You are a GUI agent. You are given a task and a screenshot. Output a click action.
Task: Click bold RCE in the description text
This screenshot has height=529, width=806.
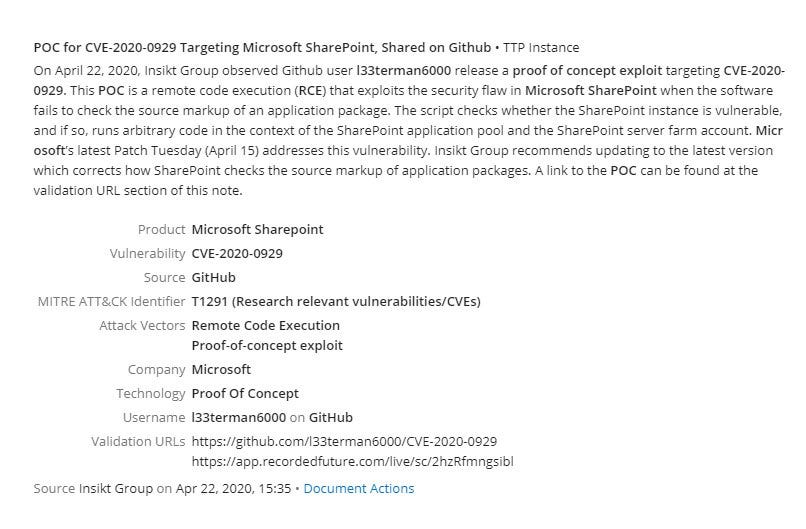pyautogui.click(x=311, y=90)
